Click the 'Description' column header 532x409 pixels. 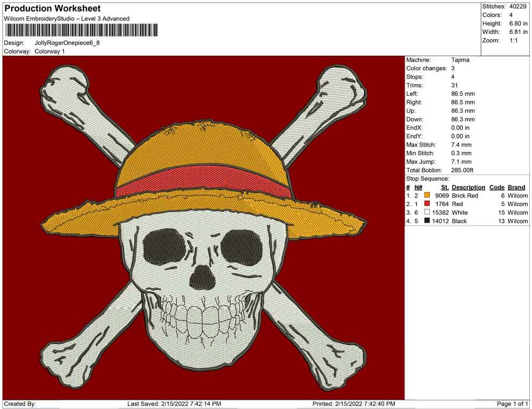point(469,187)
